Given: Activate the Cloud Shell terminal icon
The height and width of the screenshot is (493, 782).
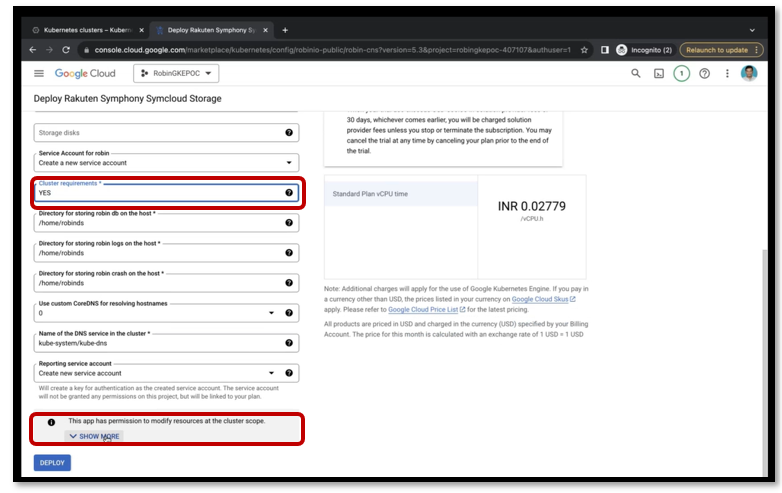Looking at the screenshot, I should [659, 73].
